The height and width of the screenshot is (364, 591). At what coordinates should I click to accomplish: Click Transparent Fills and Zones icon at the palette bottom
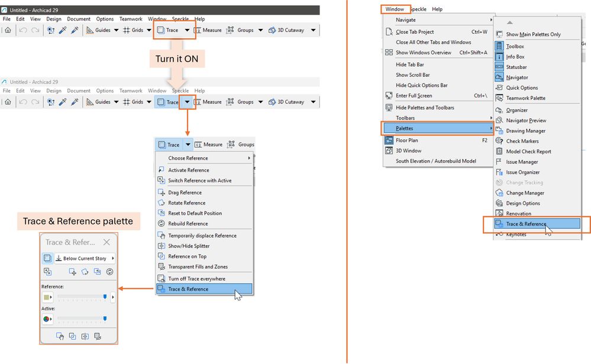click(98, 336)
